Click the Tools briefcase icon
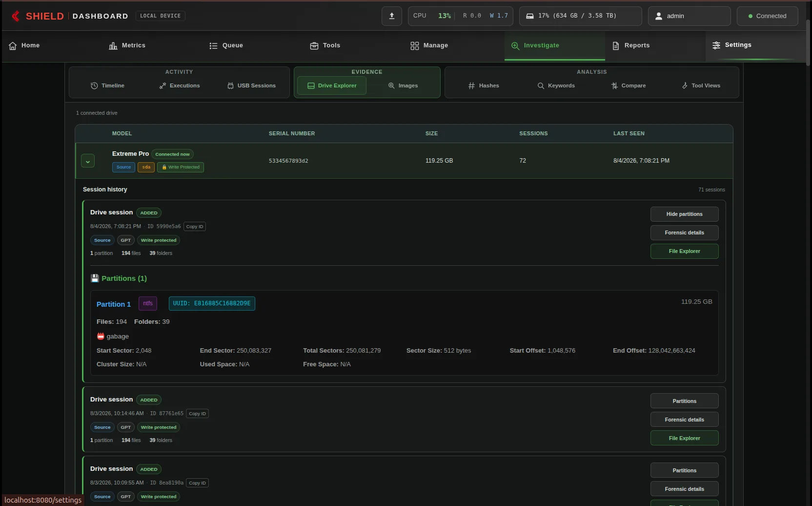 pos(314,45)
